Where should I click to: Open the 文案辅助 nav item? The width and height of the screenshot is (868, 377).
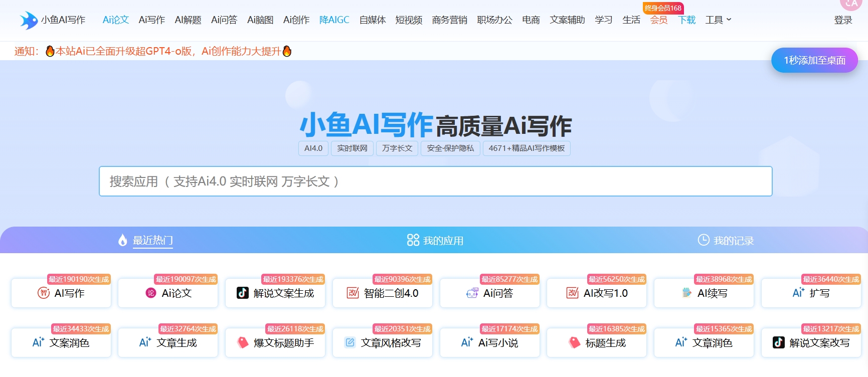567,20
